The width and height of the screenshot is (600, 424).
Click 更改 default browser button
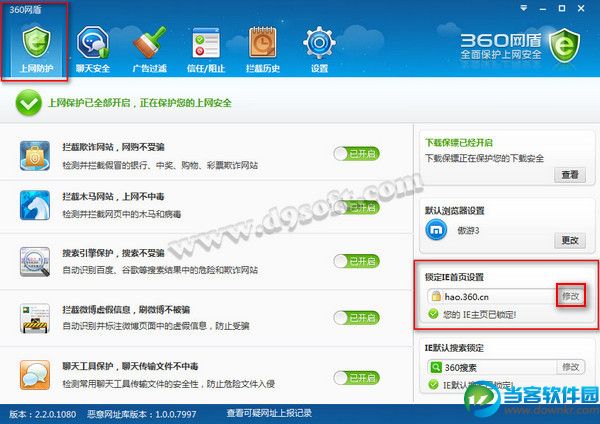tap(570, 240)
